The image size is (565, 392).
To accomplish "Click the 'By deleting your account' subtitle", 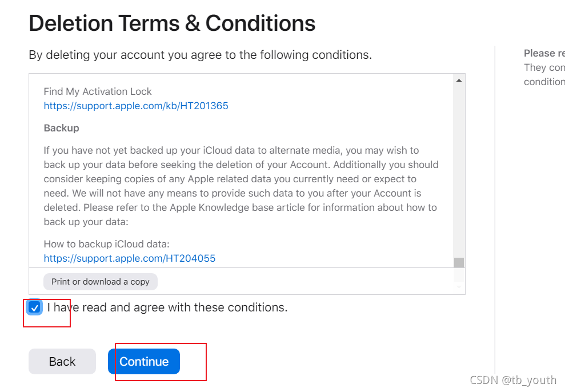I will tap(200, 55).
